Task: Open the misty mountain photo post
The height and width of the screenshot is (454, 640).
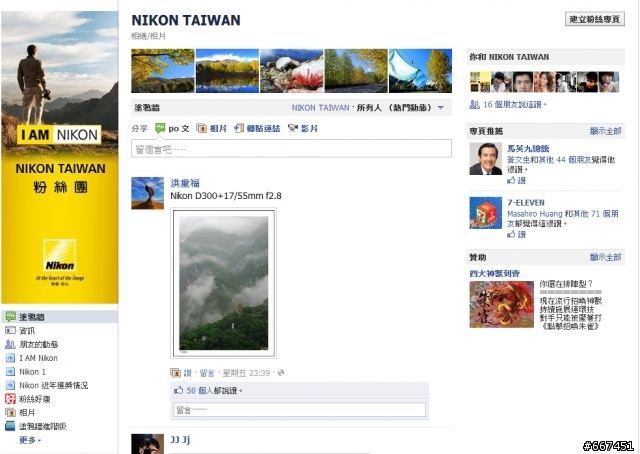Action: tap(224, 283)
